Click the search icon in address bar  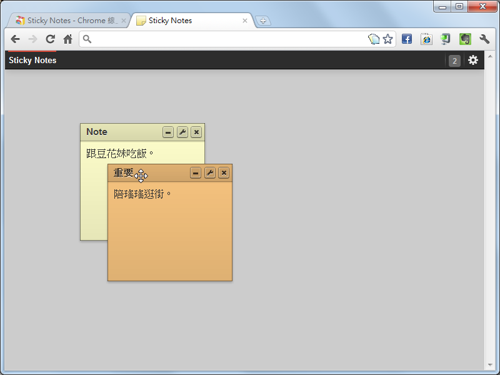(87, 39)
